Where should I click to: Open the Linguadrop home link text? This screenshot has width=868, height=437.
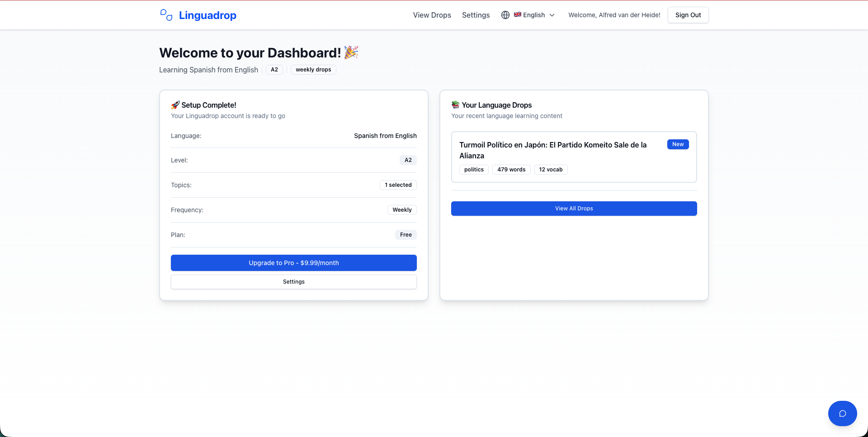coord(208,15)
